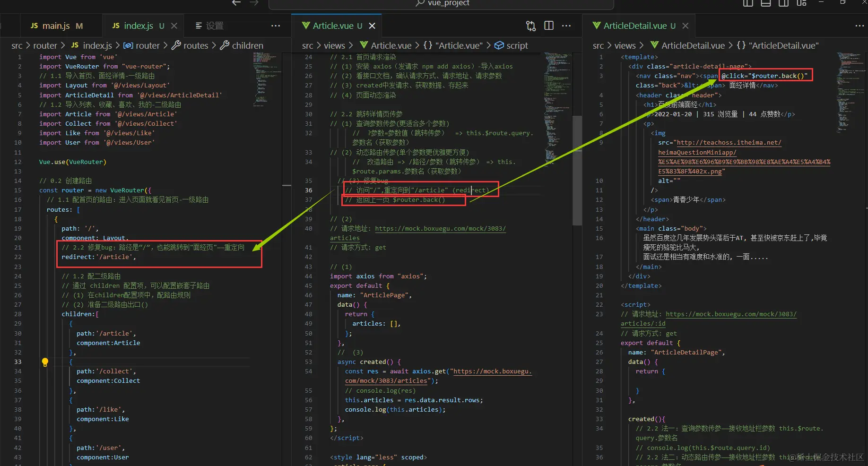868x466 pixels.
Task: Open changes icon for Article.vue
Action: point(531,26)
